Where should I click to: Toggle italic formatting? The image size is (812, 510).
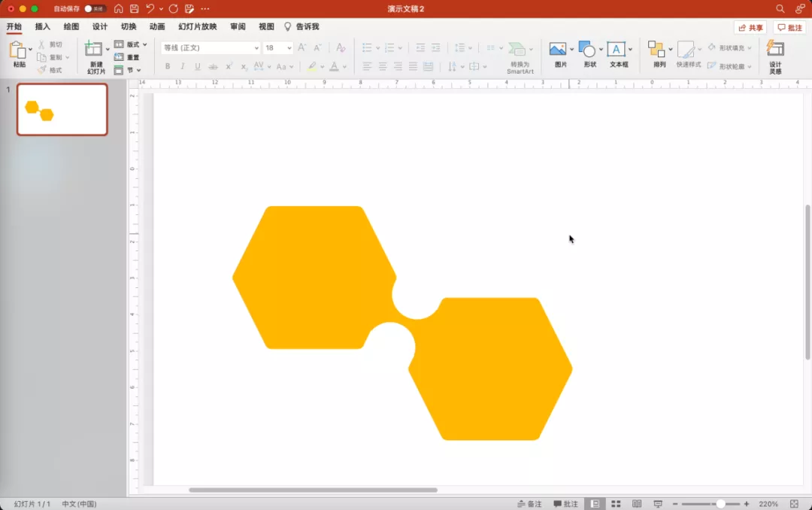tap(182, 66)
